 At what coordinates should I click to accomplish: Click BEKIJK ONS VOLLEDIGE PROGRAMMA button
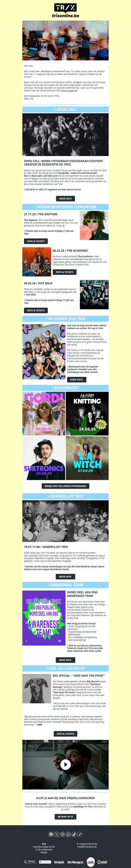pyautogui.click(x=65, y=486)
